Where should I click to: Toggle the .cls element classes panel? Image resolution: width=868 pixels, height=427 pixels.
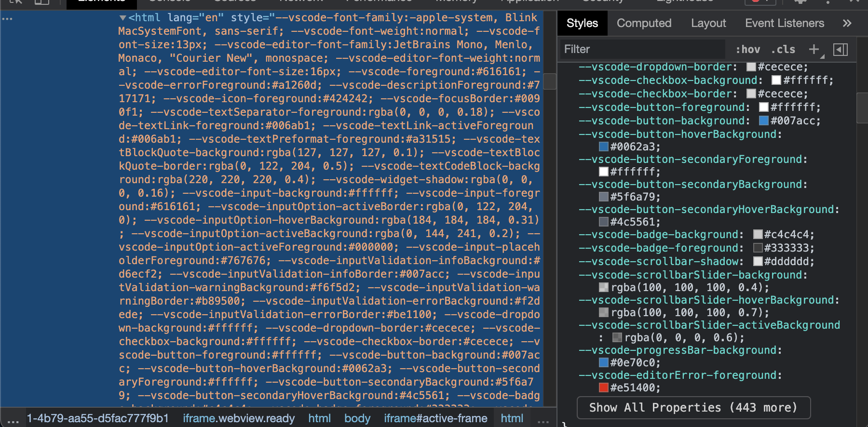pos(783,49)
